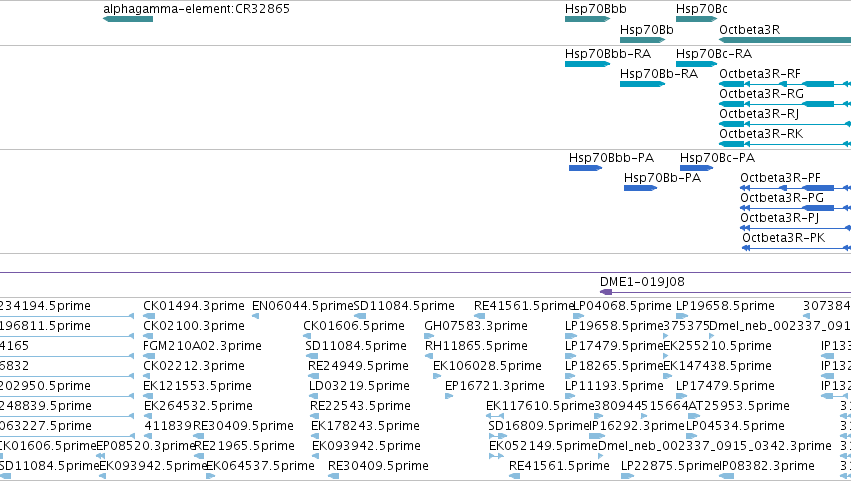
Task: Click the CK02100.3prime EST label
Action: 194,326
